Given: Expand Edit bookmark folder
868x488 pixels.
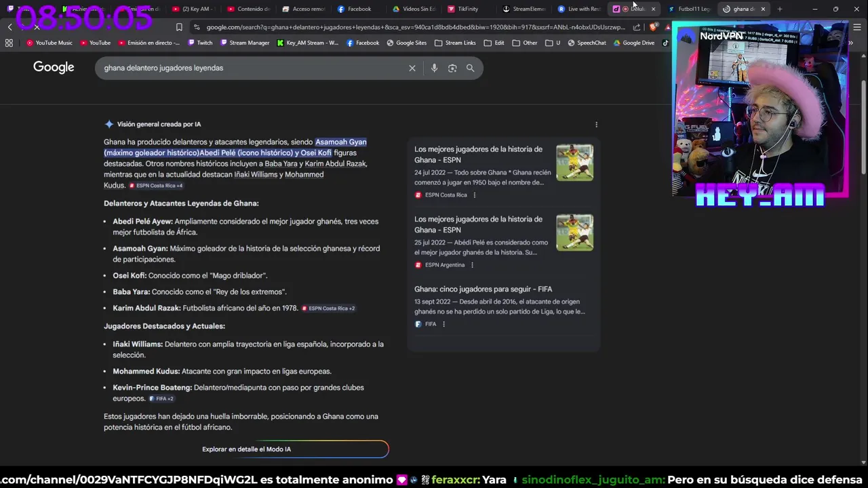Looking at the screenshot, I should point(494,43).
